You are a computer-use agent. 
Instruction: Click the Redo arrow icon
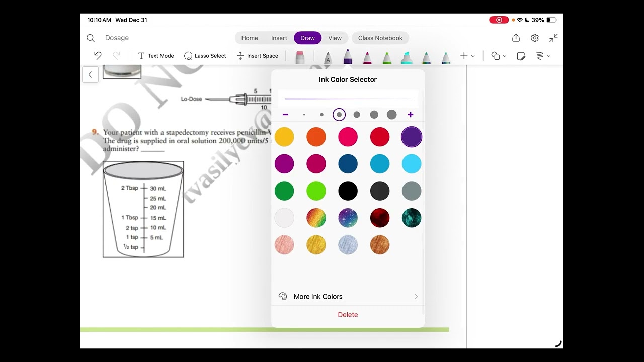116,56
